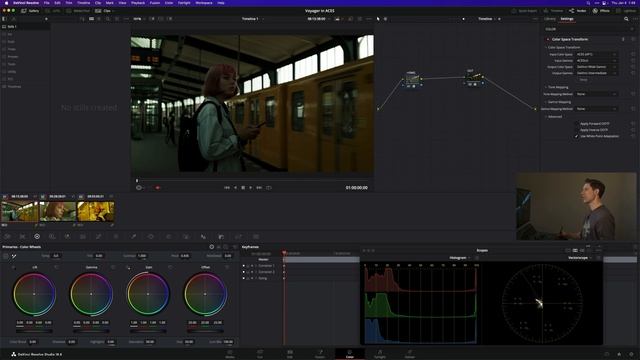This screenshot has height=360, width=640.
Task: Toggle the Color Space Transform effect on/off
Action: point(548,40)
